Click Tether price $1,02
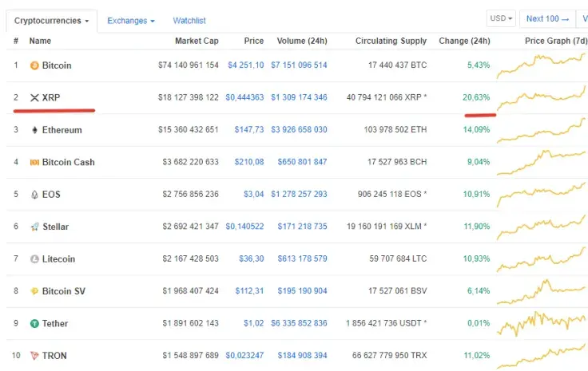 pyautogui.click(x=254, y=323)
